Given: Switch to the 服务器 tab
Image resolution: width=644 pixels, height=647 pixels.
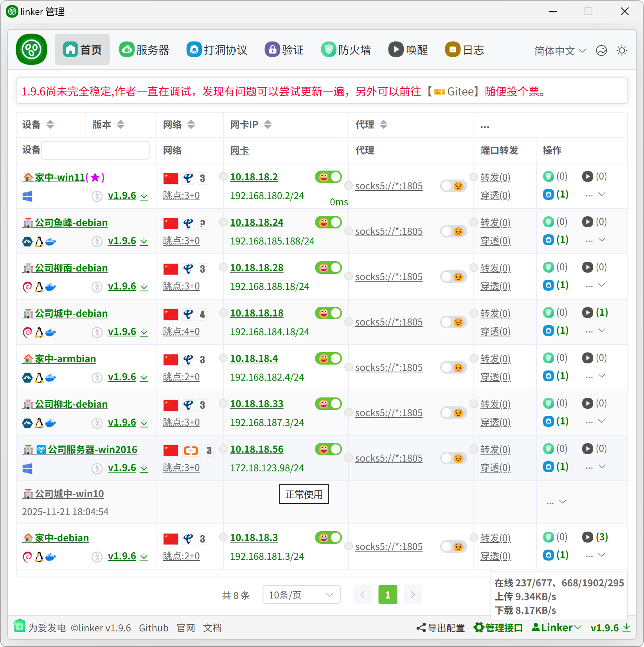Looking at the screenshot, I should [x=144, y=50].
